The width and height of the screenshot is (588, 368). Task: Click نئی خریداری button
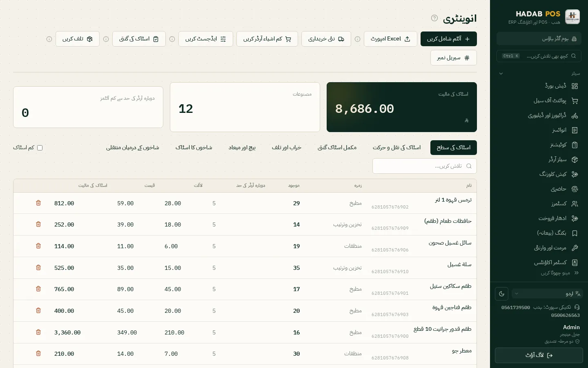326,39
